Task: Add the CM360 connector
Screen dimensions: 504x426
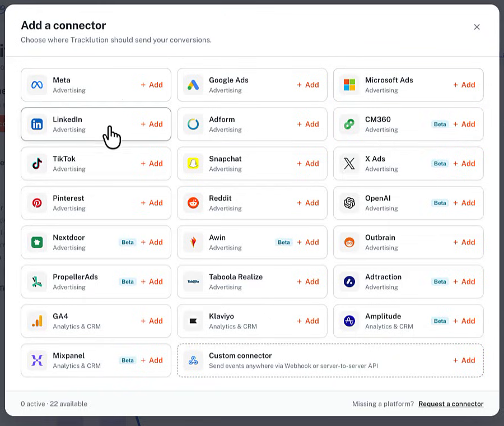Action: coord(464,124)
